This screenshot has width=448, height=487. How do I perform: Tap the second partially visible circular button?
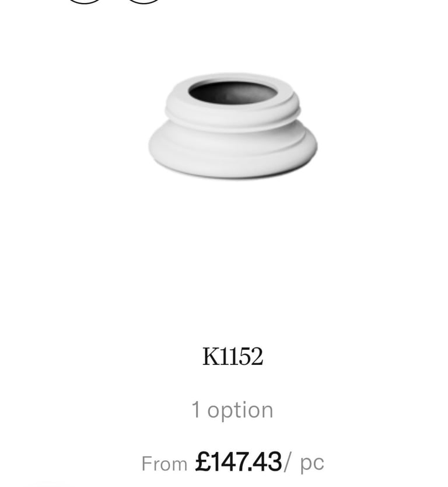click(144, 2)
